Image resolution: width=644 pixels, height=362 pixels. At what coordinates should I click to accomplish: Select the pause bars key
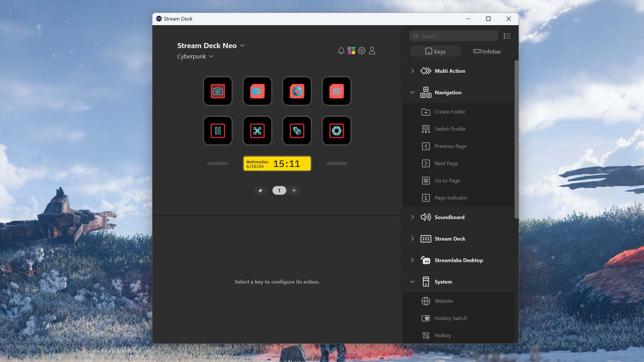click(218, 131)
